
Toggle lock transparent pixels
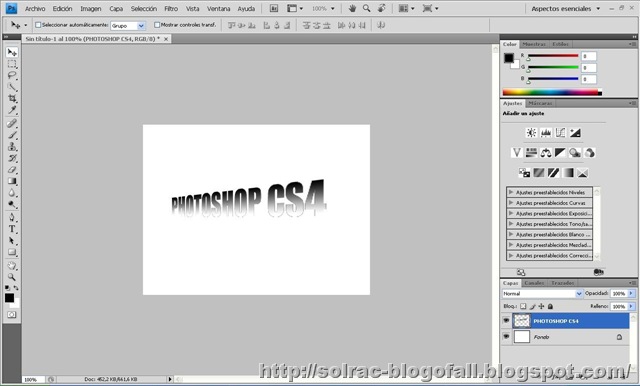[x=523, y=306]
